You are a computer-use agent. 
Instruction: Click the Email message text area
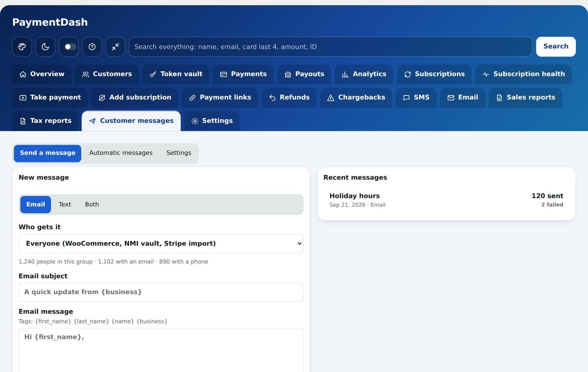pos(161,350)
